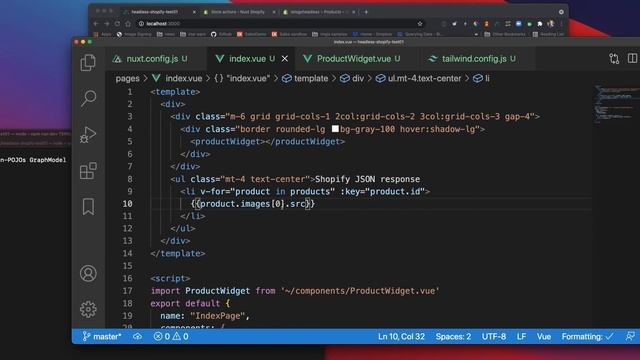
Task: Open the Bookmarks view in activity bar
Action: click(88, 207)
